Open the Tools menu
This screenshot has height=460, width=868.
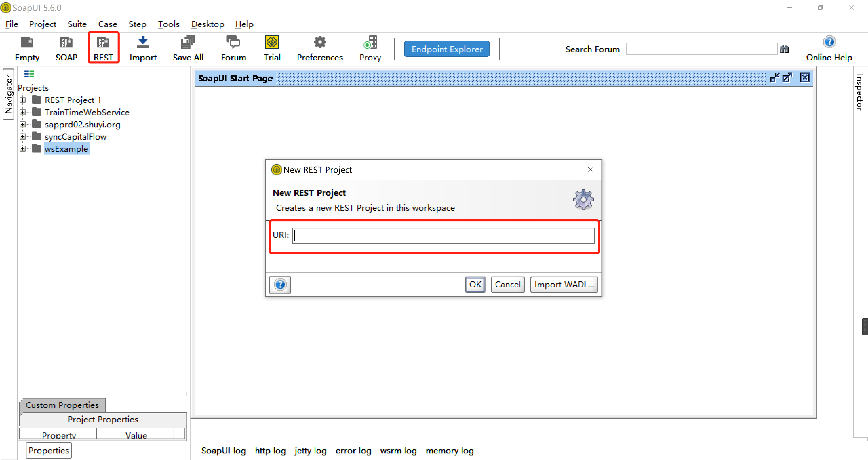click(x=168, y=24)
